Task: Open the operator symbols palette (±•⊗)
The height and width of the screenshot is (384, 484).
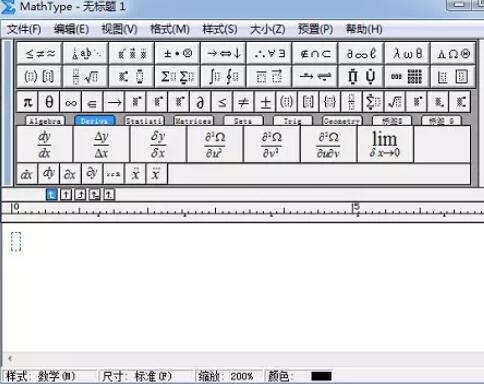Action: [x=177, y=53]
